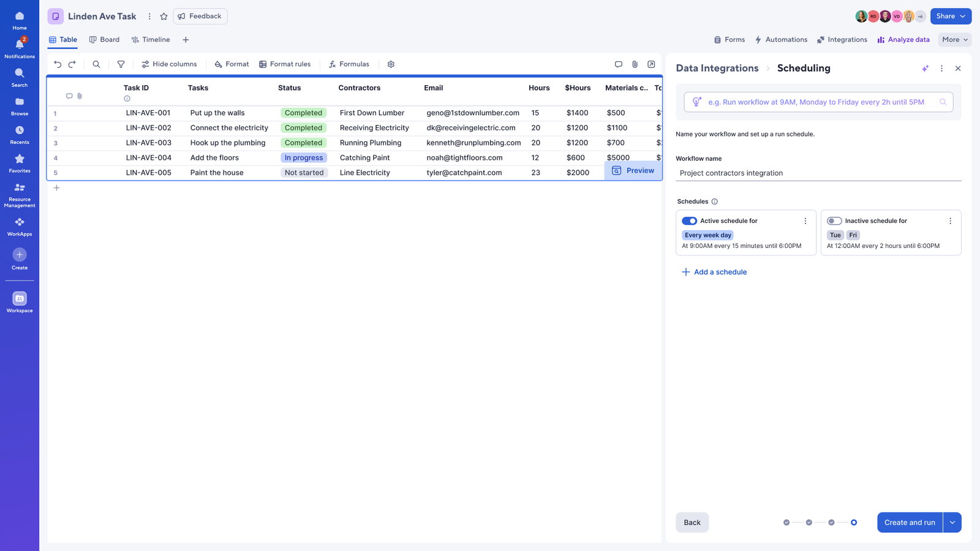Click the Workflow name input field
The width and height of the screenshot is (980, 551).
(818, 173)
